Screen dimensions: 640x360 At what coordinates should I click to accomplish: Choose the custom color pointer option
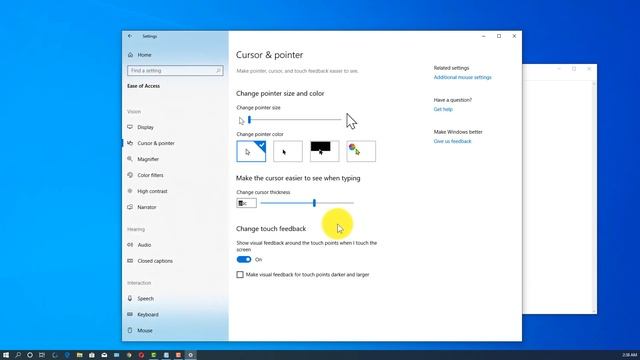(361, 151)
